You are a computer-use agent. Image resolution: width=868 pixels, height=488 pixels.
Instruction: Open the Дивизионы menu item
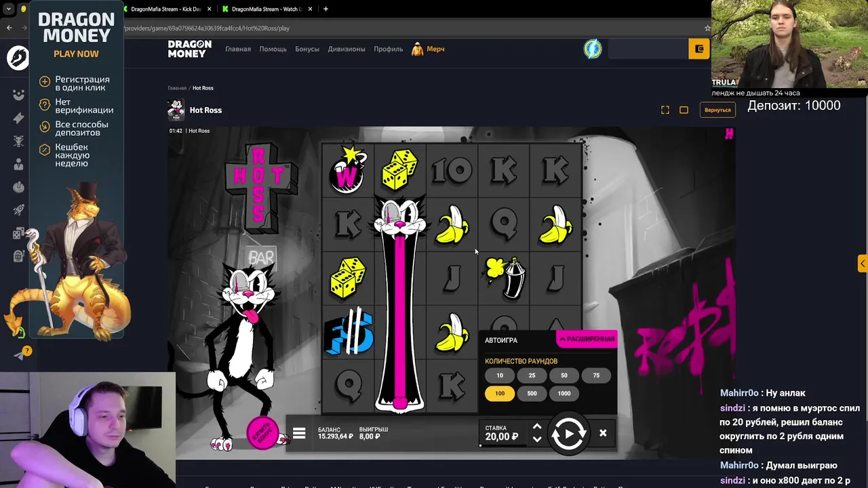tap(347, 49)
